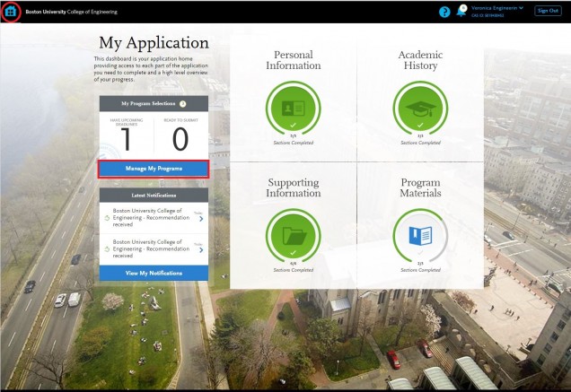Image resolution: width=571 pixels, height=392 pixels.
Task: Select the Program Materials section title
Action: point(420,188)
